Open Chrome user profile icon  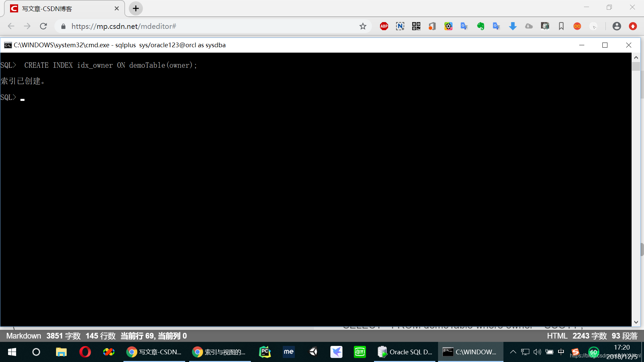[x=616, y=26]
